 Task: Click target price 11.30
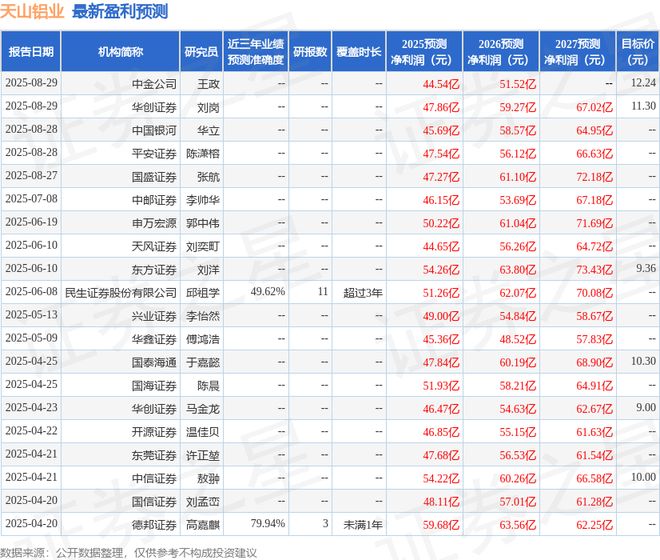click(x=643, y=106)
